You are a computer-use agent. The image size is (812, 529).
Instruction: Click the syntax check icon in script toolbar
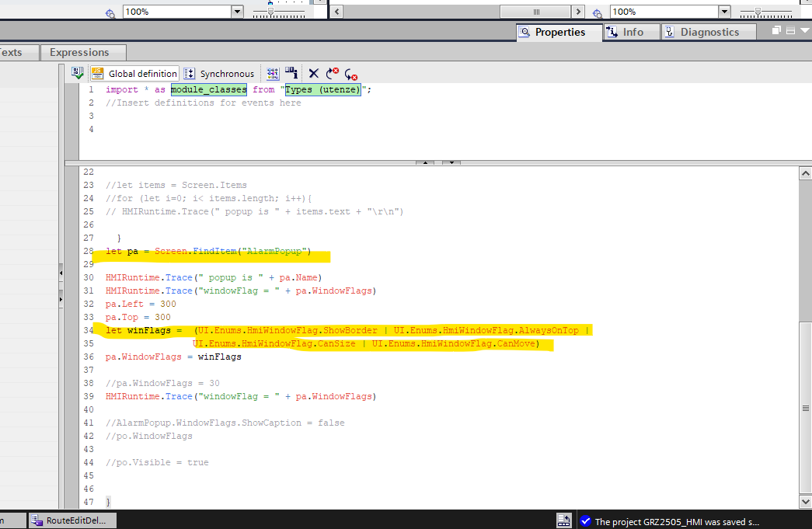(77, 73)
